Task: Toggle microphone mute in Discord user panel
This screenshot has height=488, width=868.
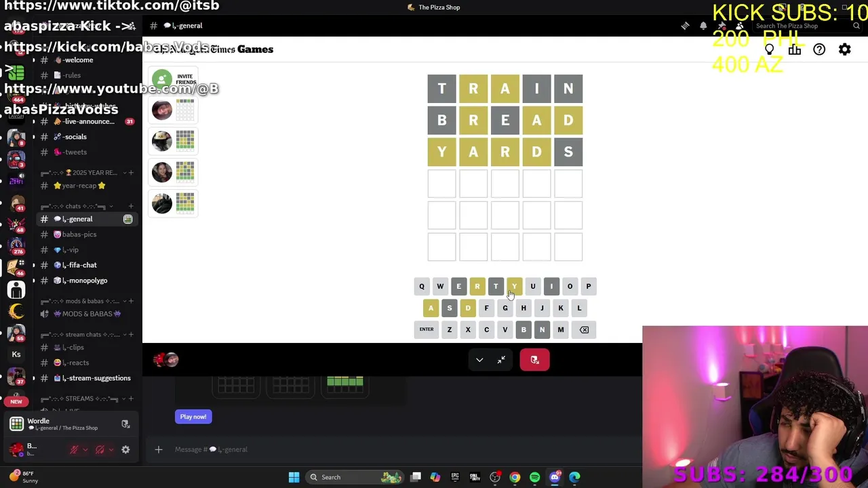Action: coord(74,449)
